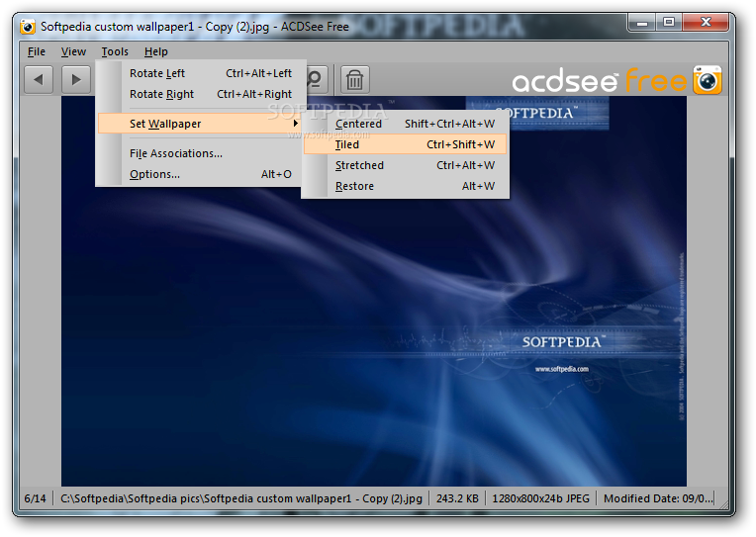Viewport: 756px width, 537px height.
Task: Click the 243.2 KB file size
Action: coord(457,498)
